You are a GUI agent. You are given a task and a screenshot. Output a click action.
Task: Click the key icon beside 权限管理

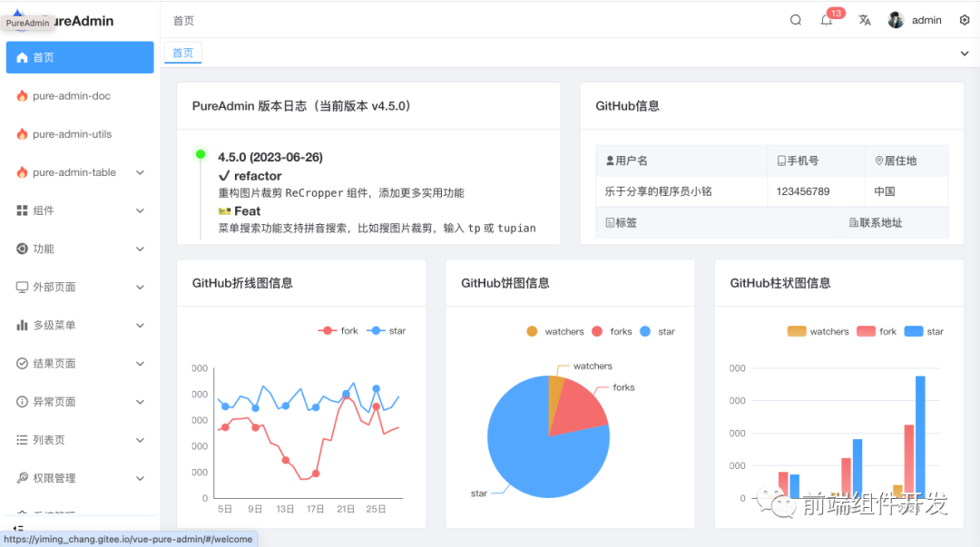pos(24,478)
